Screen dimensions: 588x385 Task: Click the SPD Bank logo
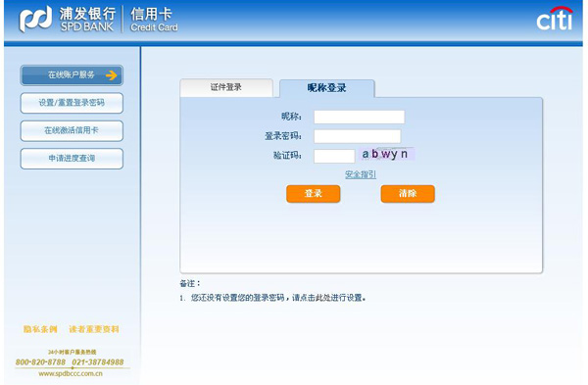[x=68, y=19]
